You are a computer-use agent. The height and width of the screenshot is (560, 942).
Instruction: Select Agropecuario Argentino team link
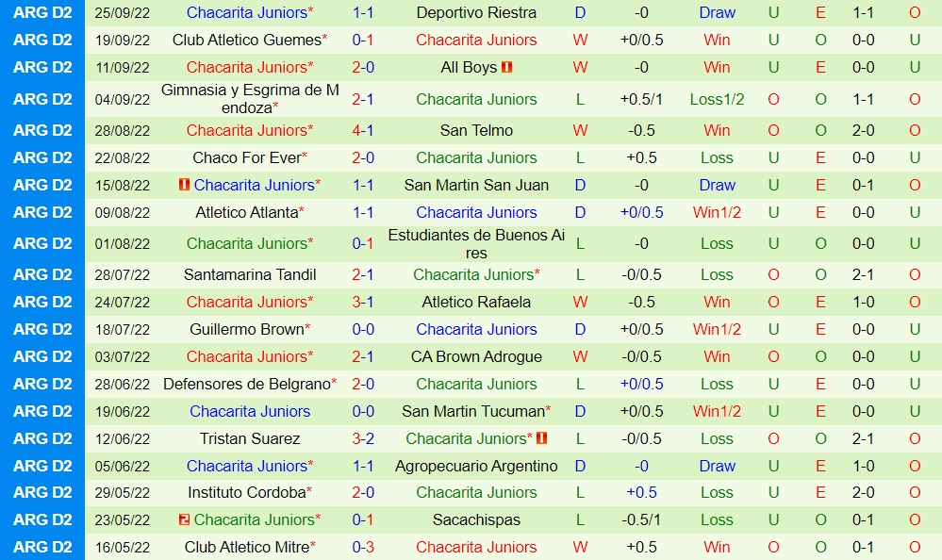(476, 467)
